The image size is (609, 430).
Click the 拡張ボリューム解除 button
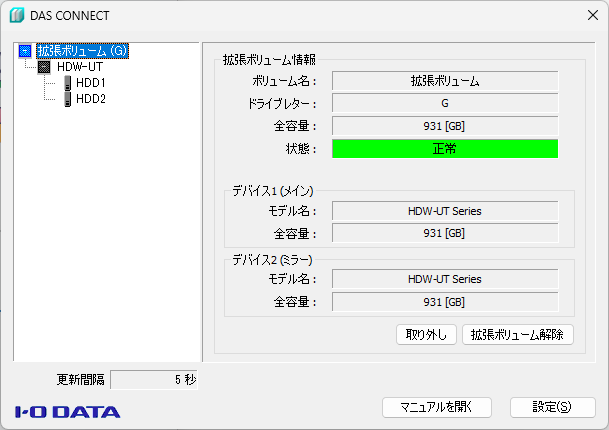point(518,334)
